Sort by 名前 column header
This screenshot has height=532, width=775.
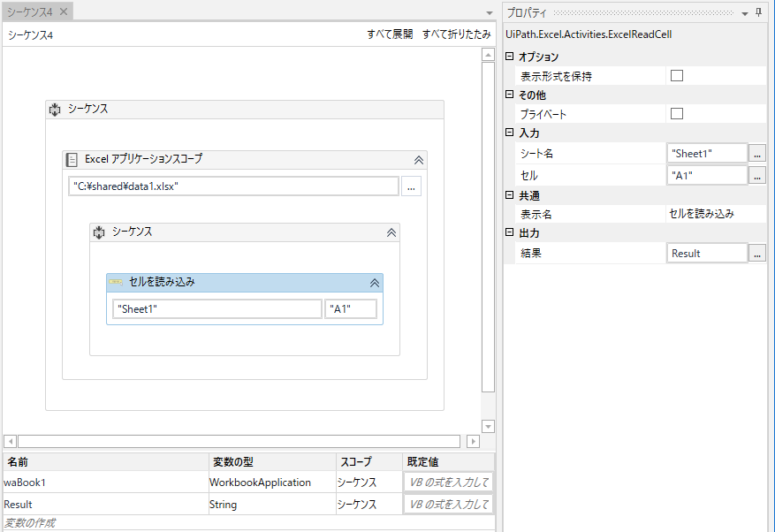pyautogui.click(x=106, y=462)
